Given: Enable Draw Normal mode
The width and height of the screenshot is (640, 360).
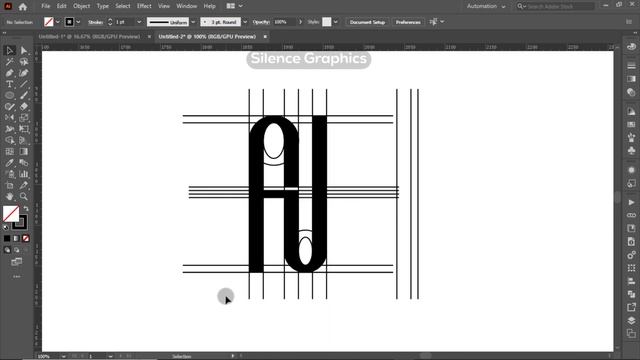Looking at the screenshot, I should coord(7,250).
